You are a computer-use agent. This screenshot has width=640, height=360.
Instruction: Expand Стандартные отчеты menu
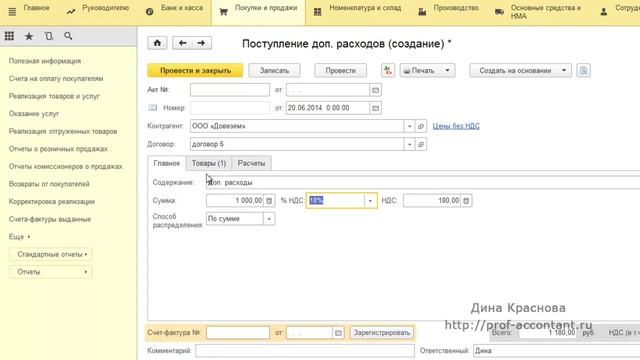51,254
